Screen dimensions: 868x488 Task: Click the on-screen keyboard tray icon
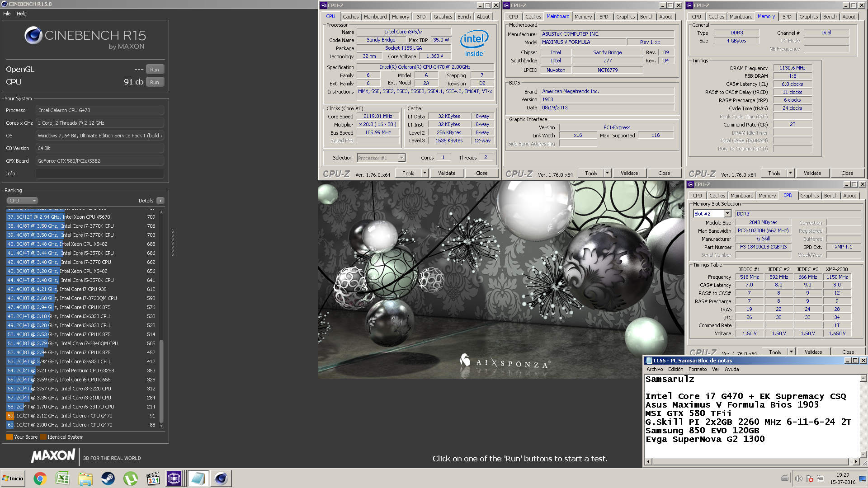coord(785,478)
